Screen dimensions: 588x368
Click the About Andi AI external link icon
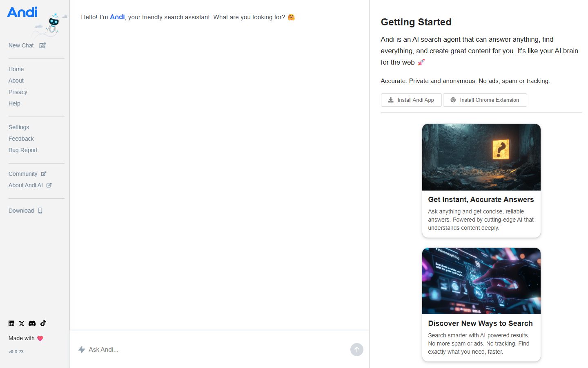coord(49,185)
